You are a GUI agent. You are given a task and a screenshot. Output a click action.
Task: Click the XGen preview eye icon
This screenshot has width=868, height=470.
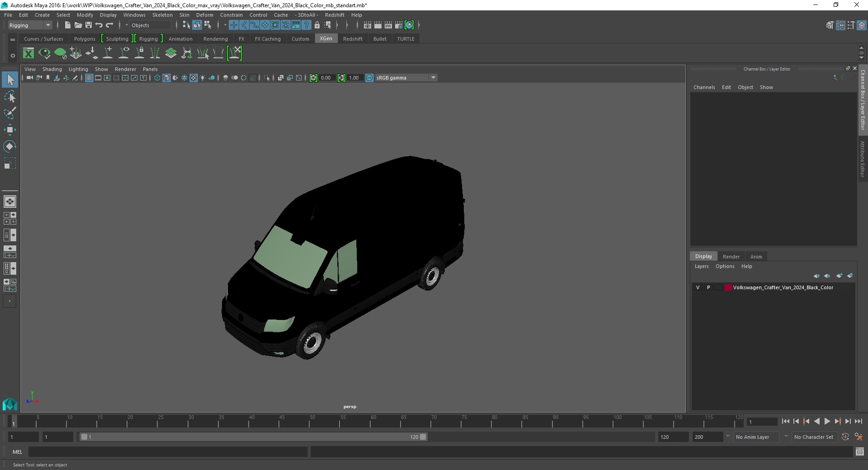coord(44,53)
